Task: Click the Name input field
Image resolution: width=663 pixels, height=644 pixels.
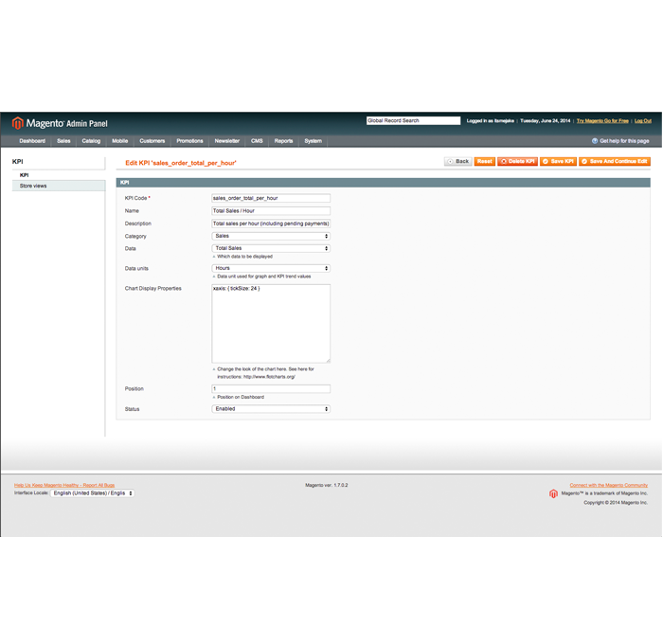Action: pos(271,210)
